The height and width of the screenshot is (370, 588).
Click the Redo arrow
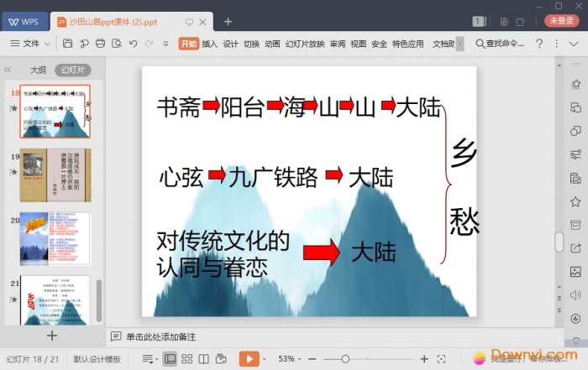[149, 44]
